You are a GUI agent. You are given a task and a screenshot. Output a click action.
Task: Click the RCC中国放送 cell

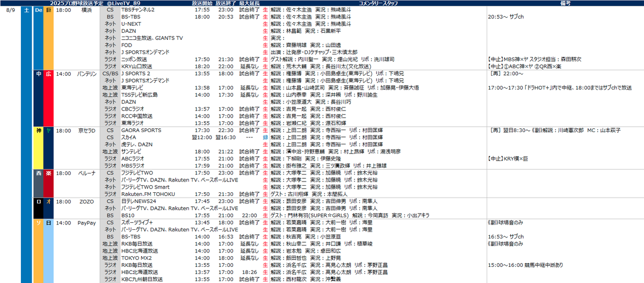[136, 116]
